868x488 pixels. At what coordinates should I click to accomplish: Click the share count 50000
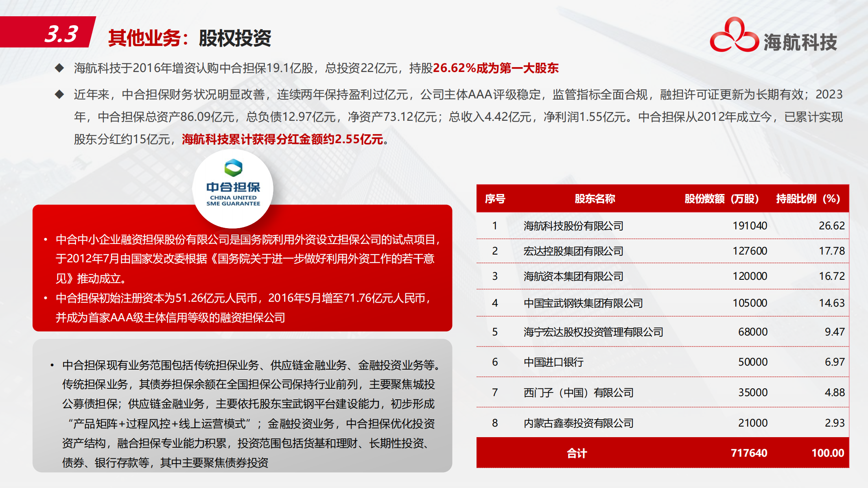pos(753,362)
